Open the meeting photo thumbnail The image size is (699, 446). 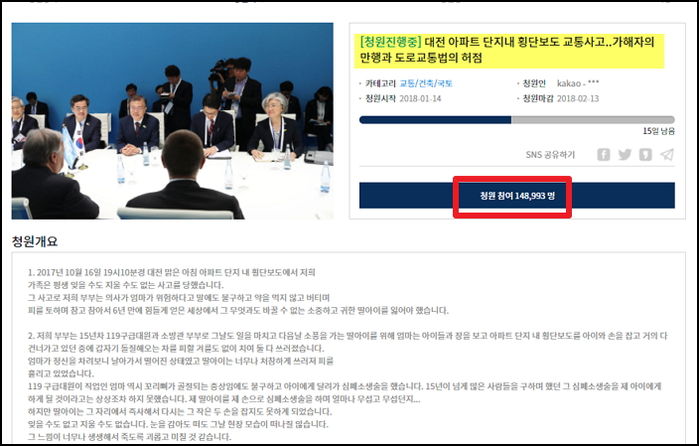(173, 121)
